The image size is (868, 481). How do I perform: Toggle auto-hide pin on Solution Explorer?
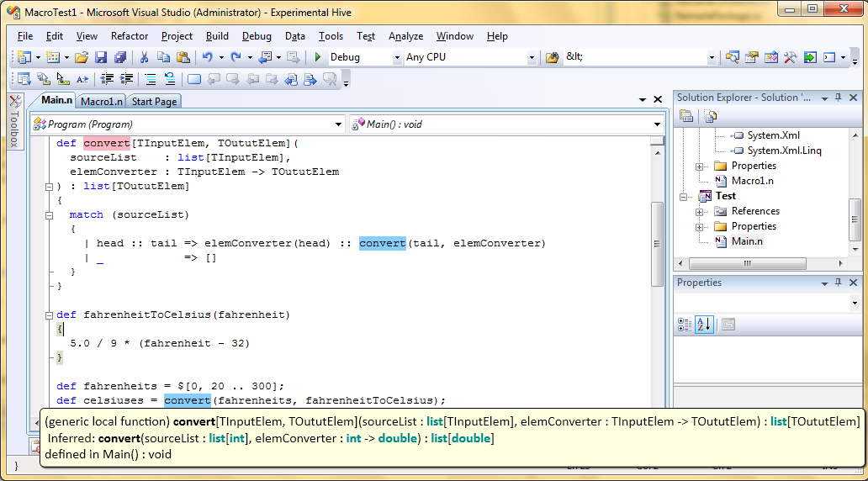(x=838, y=98)
